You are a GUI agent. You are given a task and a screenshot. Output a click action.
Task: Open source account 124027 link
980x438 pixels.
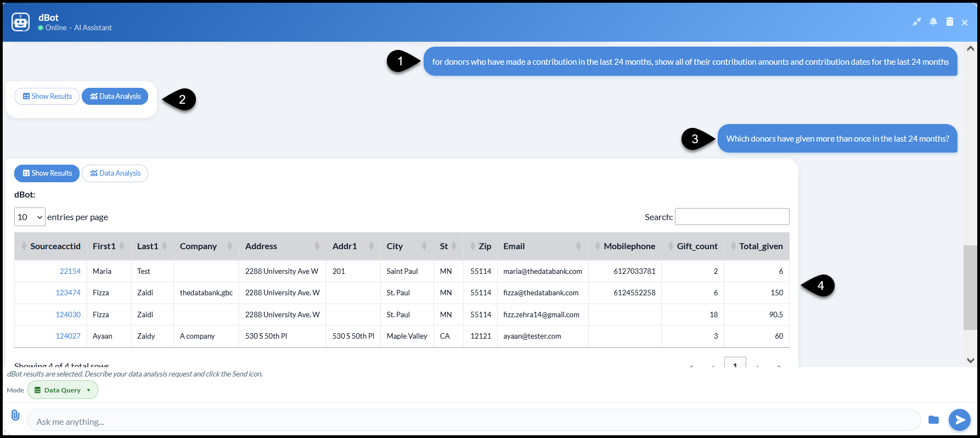[68, 336]
